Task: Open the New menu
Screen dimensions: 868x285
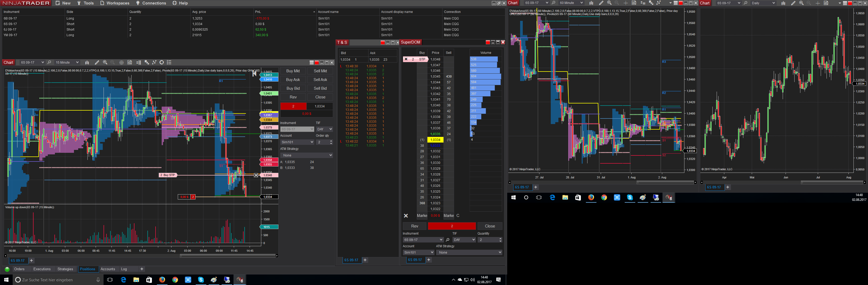Action: [x=63, y=3]
